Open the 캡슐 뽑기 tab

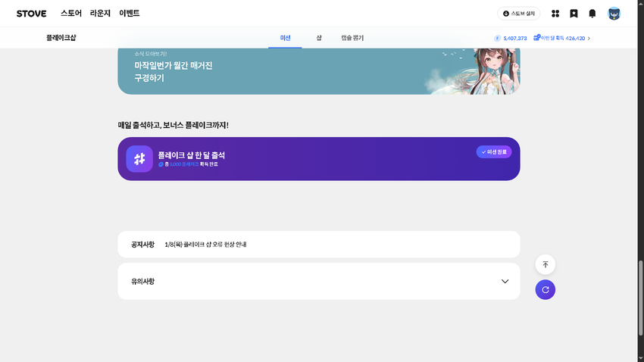352,38
